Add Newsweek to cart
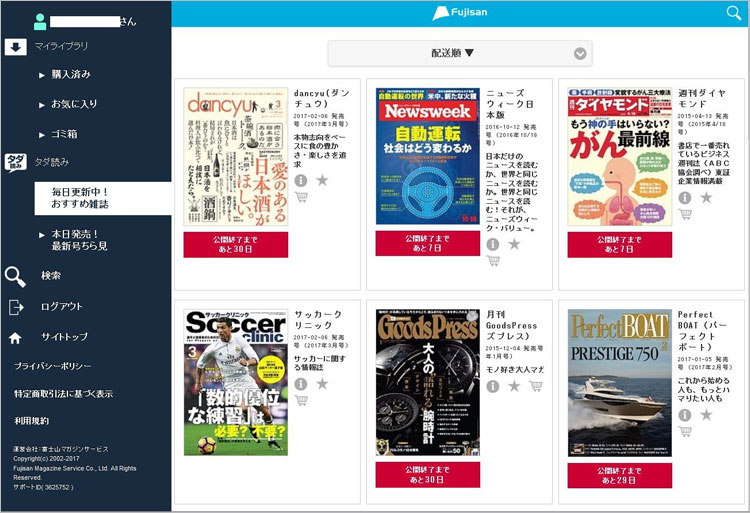The width and height of the screenshot is (750, 513). pos(493,261)
